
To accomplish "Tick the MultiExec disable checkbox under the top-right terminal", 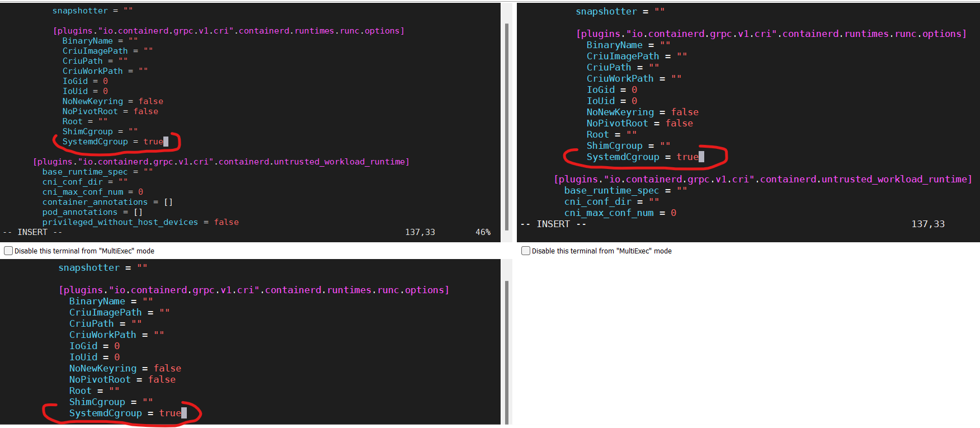I will pos(526,251).
